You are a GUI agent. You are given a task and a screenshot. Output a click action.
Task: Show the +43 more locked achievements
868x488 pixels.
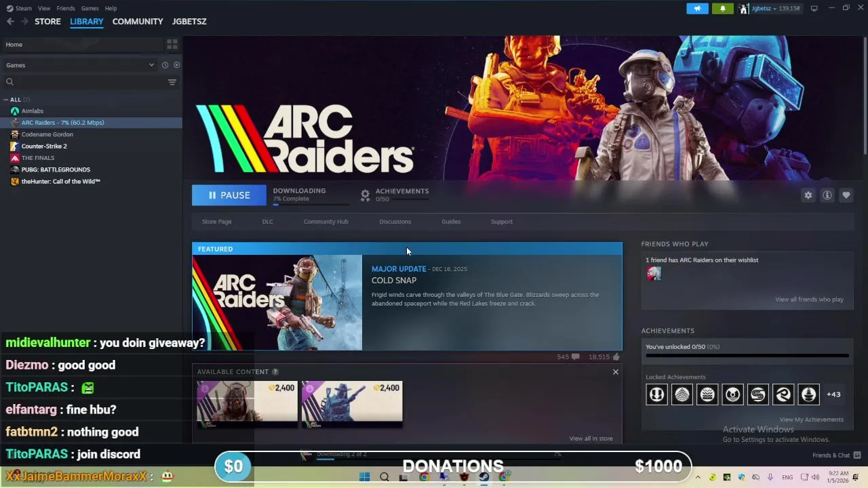pos(833,394)
